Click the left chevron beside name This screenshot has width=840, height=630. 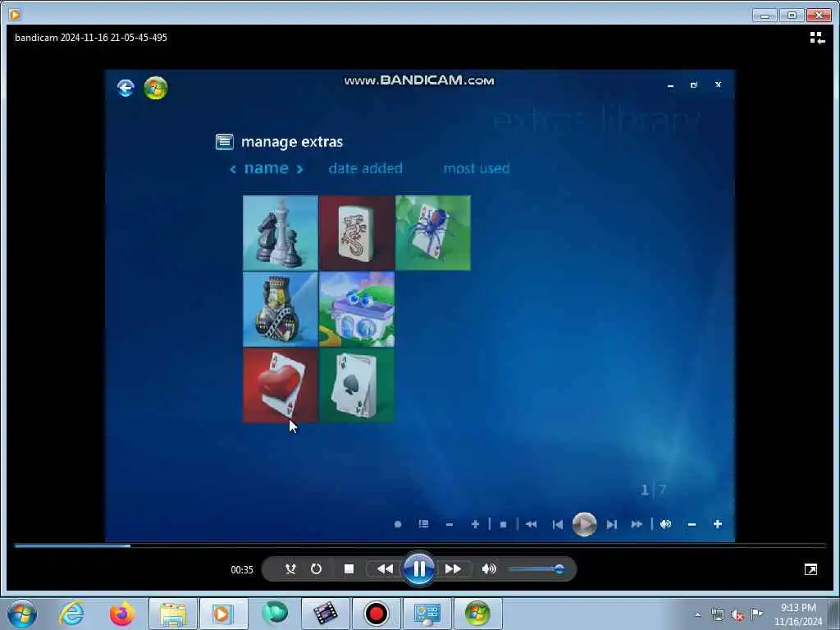pos(232,169)
